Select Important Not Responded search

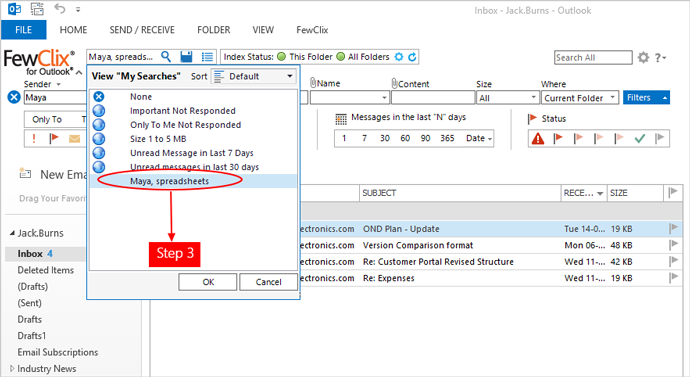click(x=194, y=110)
